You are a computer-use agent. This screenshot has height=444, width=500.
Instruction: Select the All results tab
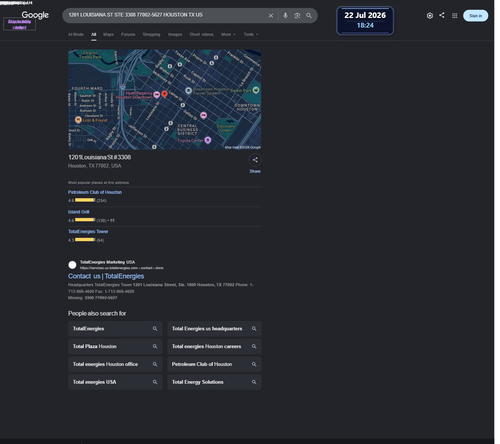tap(94, 34)
